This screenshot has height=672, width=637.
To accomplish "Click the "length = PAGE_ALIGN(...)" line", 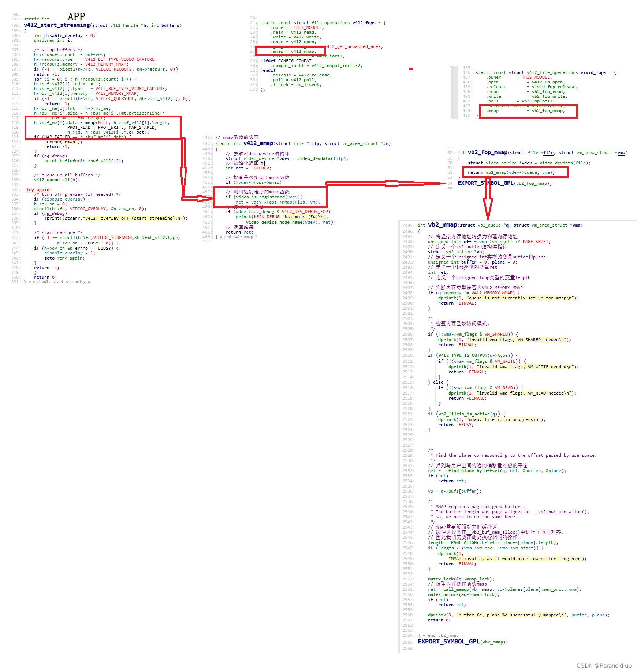I will coord(493,542).
